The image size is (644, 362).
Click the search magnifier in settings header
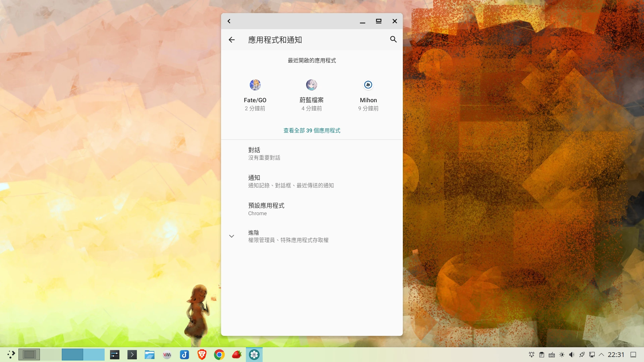[393, 40]
